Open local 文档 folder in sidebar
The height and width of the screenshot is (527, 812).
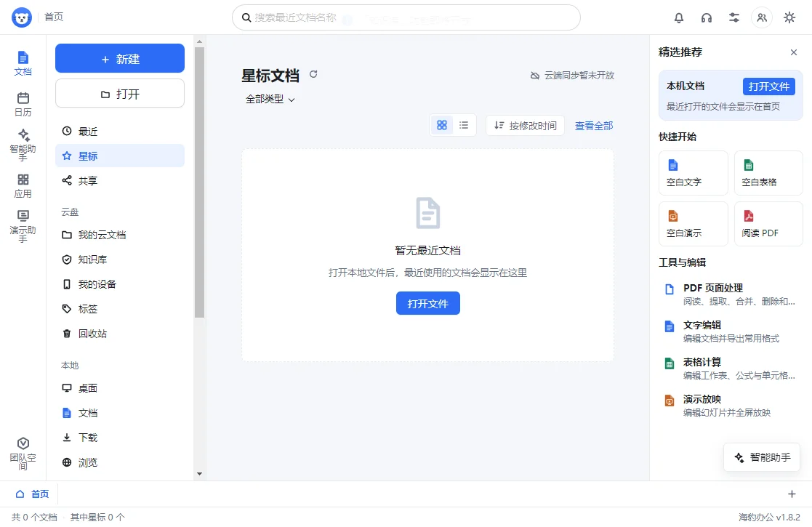[120, 413]
